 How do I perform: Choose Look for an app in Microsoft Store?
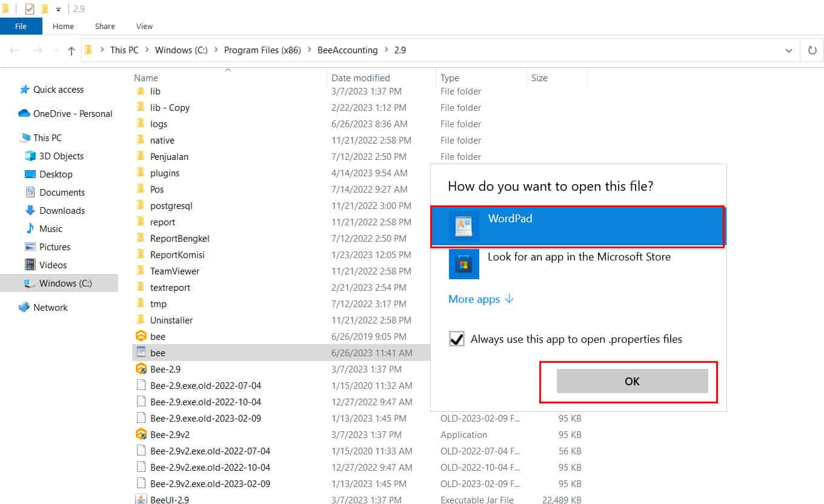pyautogui.click(x=577, y=264)
